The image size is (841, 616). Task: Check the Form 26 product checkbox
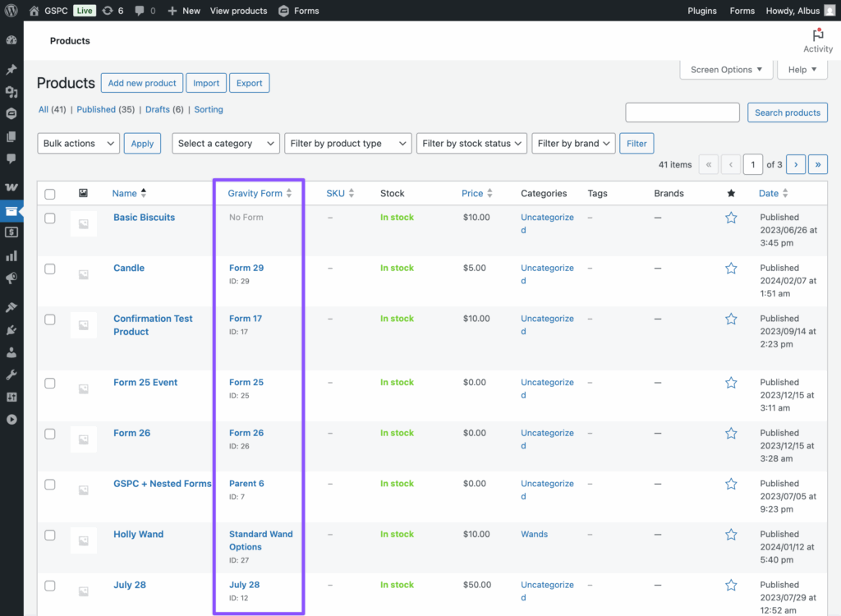point(50,434)
